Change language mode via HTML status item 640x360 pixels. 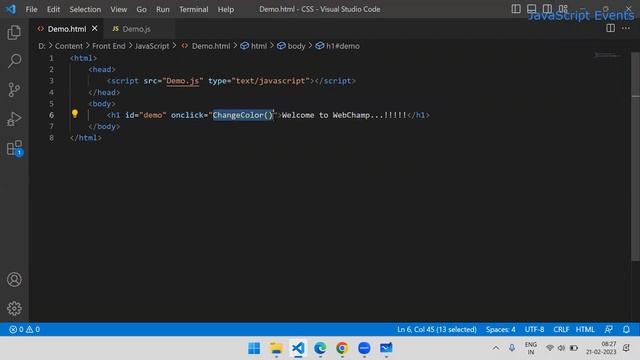tap(585, 329)
